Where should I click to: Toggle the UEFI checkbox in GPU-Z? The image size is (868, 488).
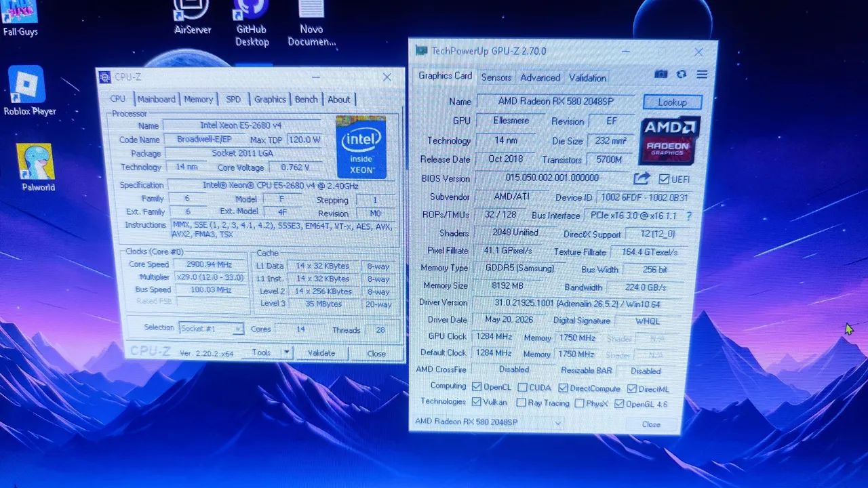coord(664,179)
